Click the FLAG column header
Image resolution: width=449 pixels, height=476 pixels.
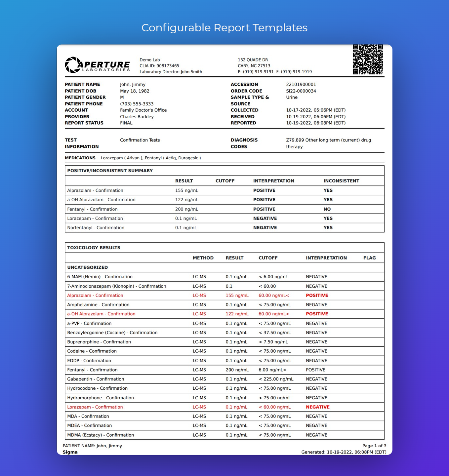(x=369, y=258)
